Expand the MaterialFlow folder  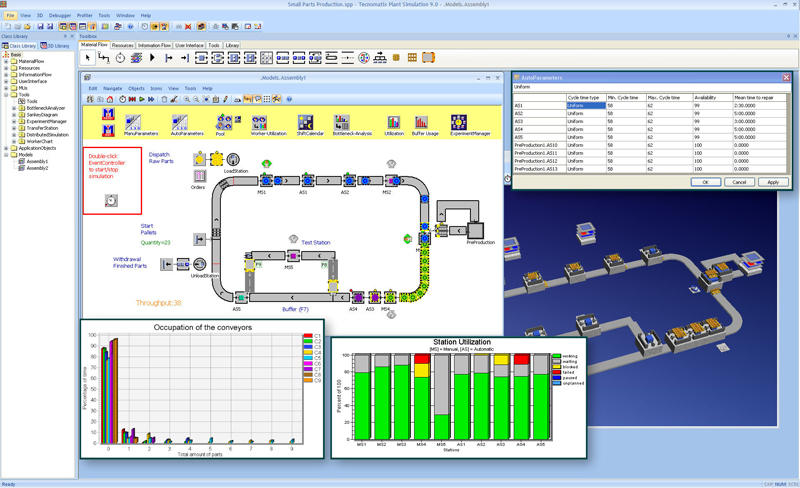tap(6, 61)
